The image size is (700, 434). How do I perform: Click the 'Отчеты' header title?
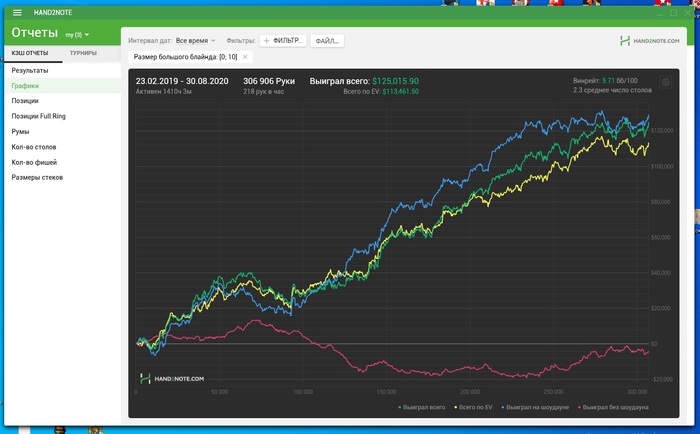pos(35,33)
